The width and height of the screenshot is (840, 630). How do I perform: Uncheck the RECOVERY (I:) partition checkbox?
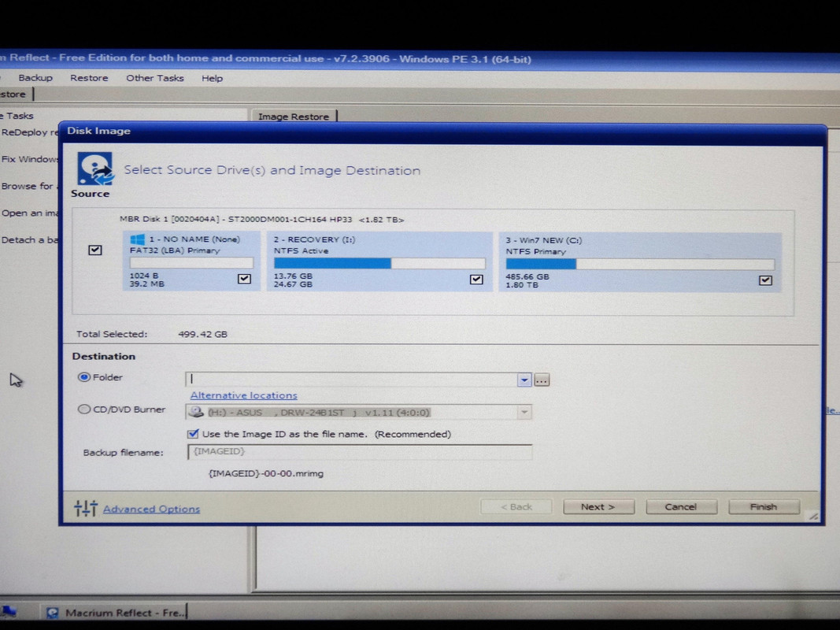(476, 279)
